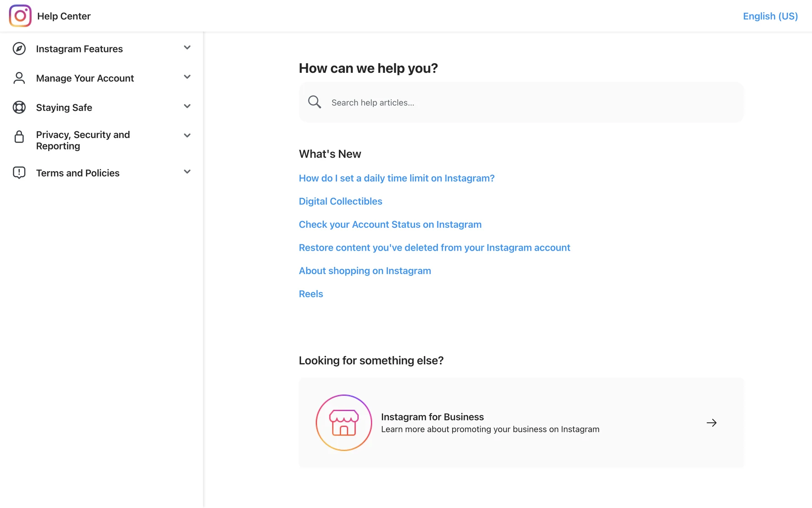
Task: Click the magnifying glass search icon
Action: coord(314,102)
